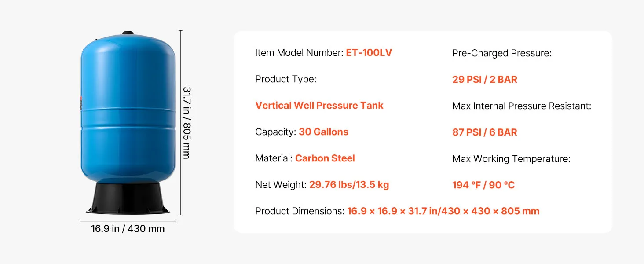Click the black cap on top of the tank

pyautogui.click(x=128, y=33)
